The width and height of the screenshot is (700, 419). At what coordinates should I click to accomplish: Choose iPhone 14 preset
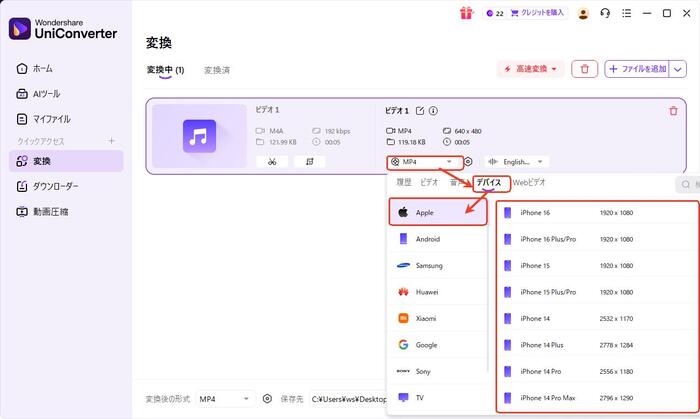(597, 319)
